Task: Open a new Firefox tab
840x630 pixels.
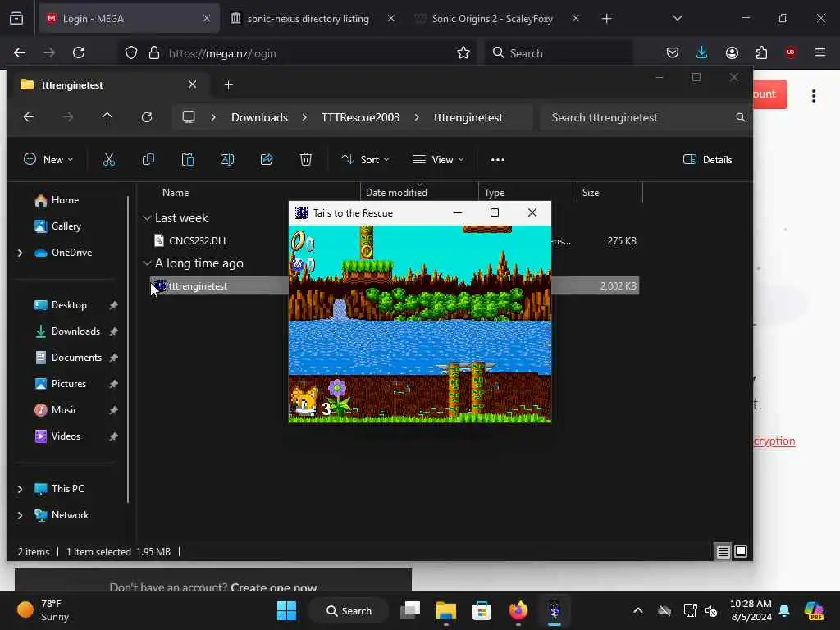Action: (x=606, y=18)
